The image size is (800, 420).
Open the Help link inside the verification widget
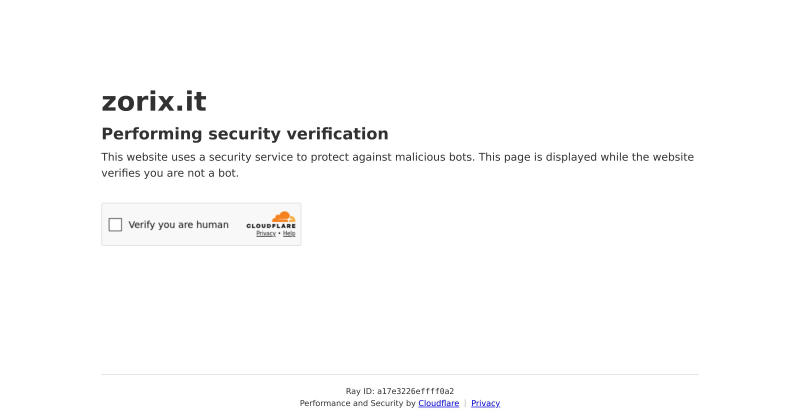pos(289,234)
